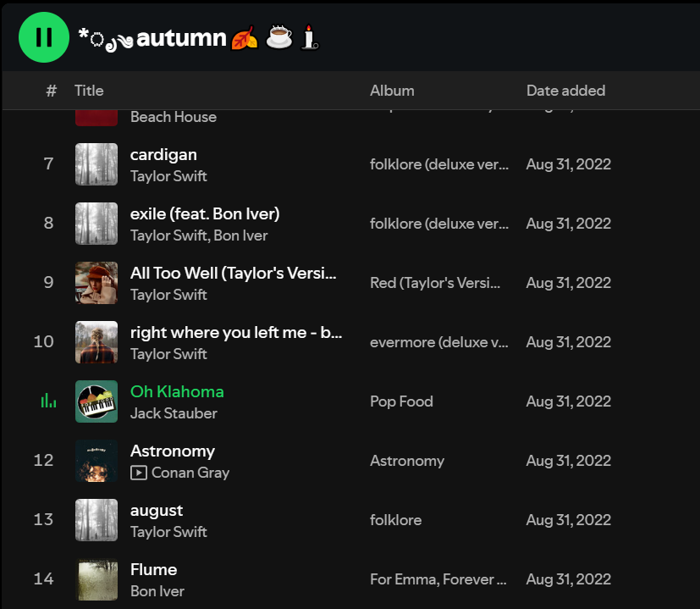The width and height of the screenshot is (700, 609).
Task: Click the exile album art thumbnail
Action: [x=96, y=224]
